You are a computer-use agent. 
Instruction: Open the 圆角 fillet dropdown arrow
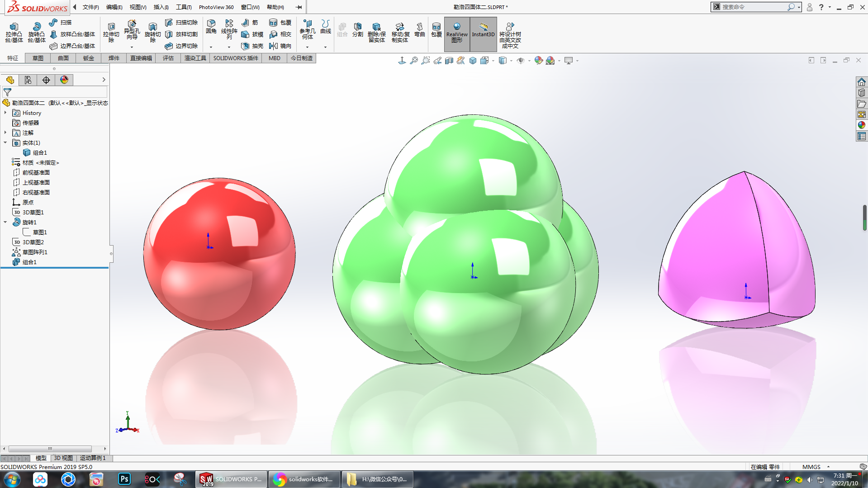click(211, 47)
